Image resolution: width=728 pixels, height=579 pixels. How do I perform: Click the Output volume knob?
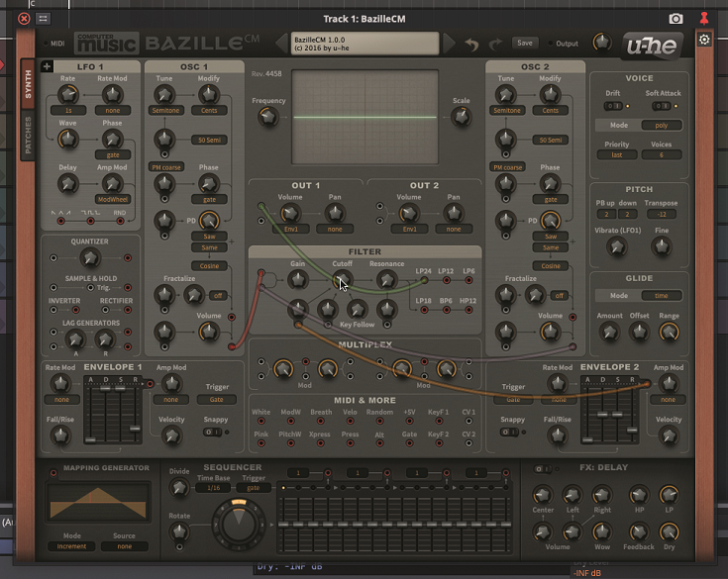[602, 43]
